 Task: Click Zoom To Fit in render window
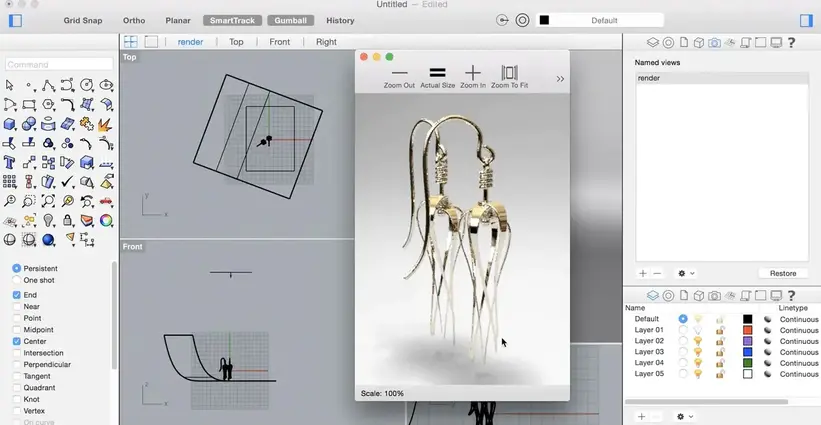click(509, 77)
